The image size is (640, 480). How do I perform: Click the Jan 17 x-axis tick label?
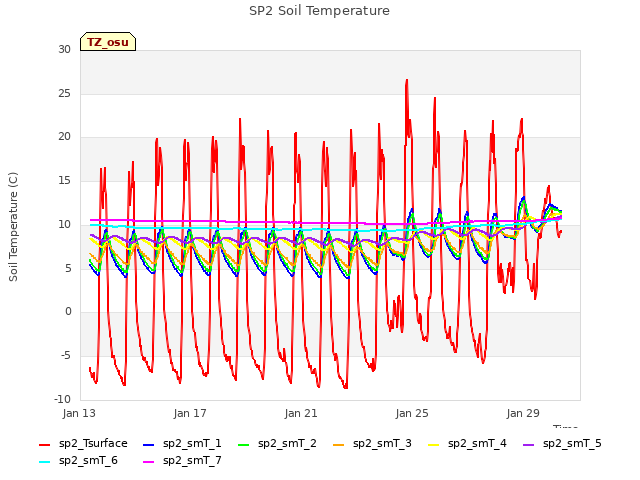[190, 413]
